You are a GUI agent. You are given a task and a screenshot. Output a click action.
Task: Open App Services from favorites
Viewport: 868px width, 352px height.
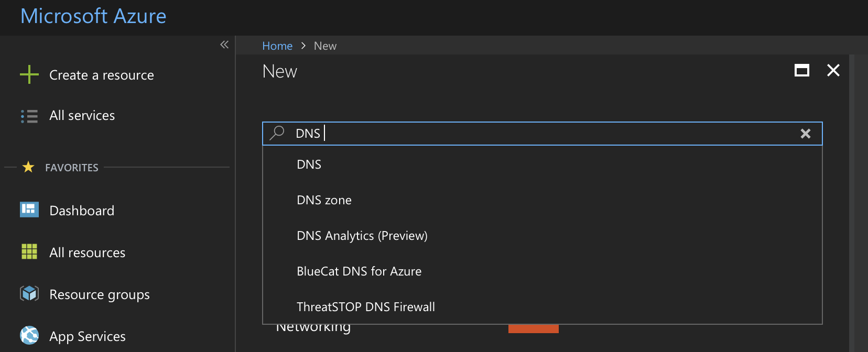coord(88,337)
